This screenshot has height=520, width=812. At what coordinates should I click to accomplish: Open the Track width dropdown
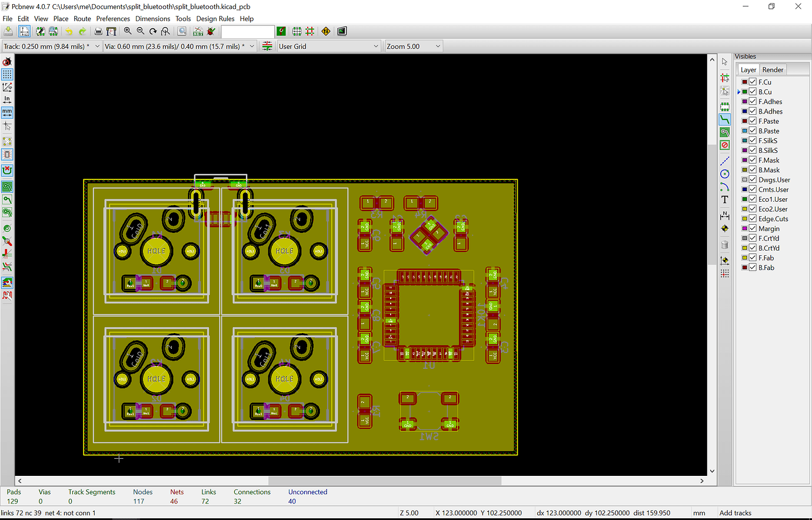(97, 46)
